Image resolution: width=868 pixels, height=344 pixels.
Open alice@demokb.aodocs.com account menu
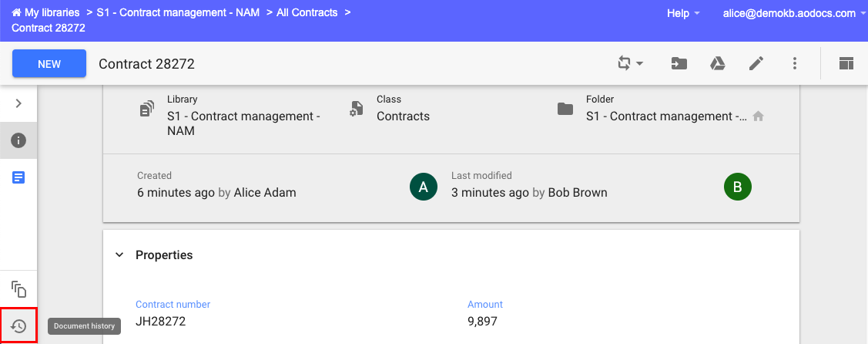[x=794, y=13]
